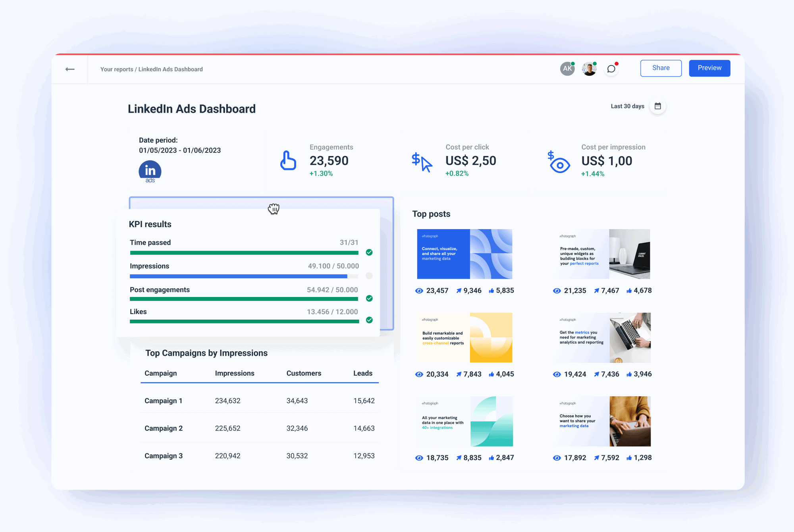Click the AK account avatar
794x532 pixels.
coord(567,68)
